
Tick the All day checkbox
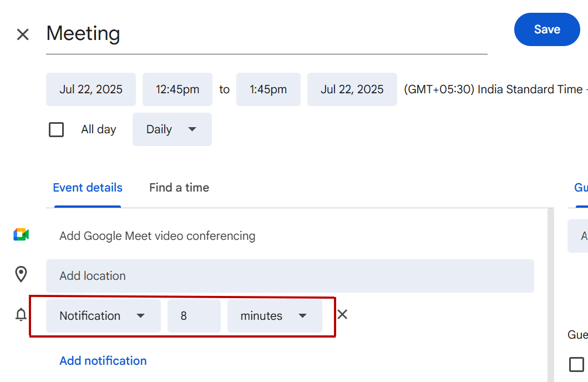coord(56,129)
